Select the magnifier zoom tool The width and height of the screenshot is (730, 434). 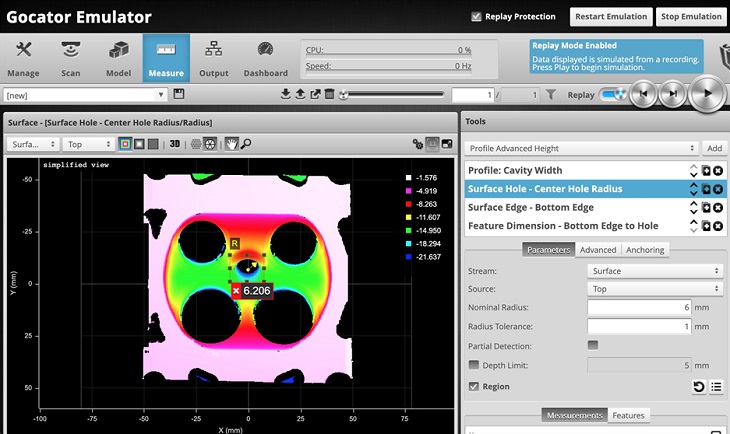click(246, 144)
